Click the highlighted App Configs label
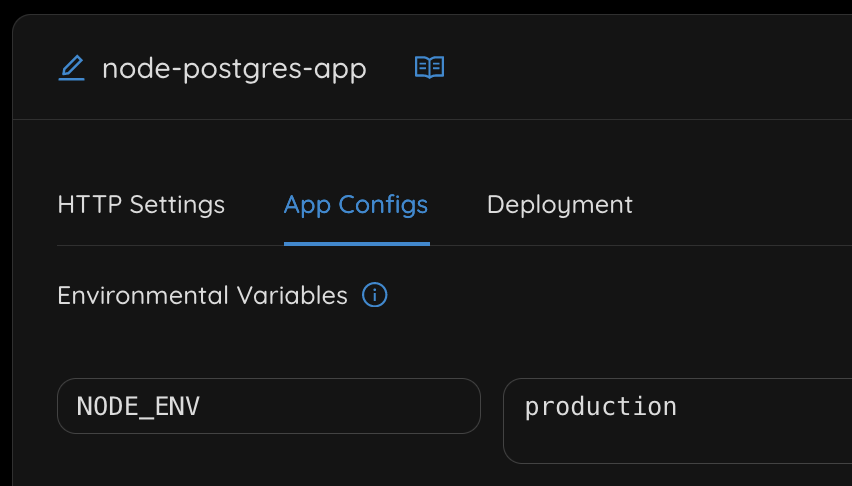The height and width of the screenshot is (486, 852). coord(356,205)
